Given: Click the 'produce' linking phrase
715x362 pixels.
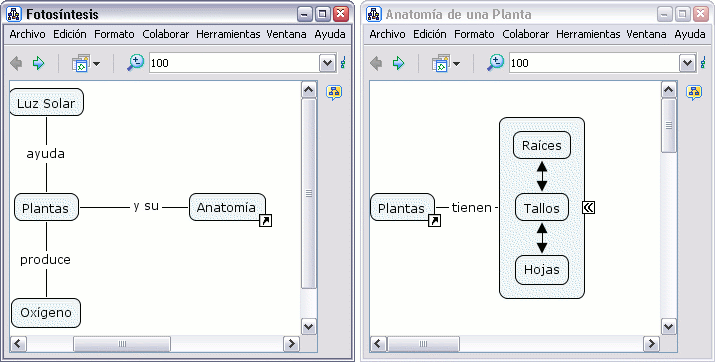Looking at the screenshot, I should 45,260.
